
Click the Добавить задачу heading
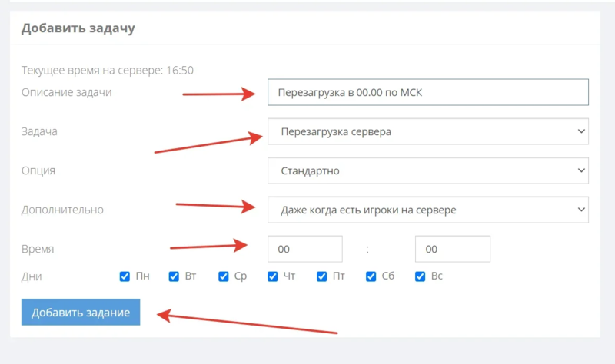point(78,28)
